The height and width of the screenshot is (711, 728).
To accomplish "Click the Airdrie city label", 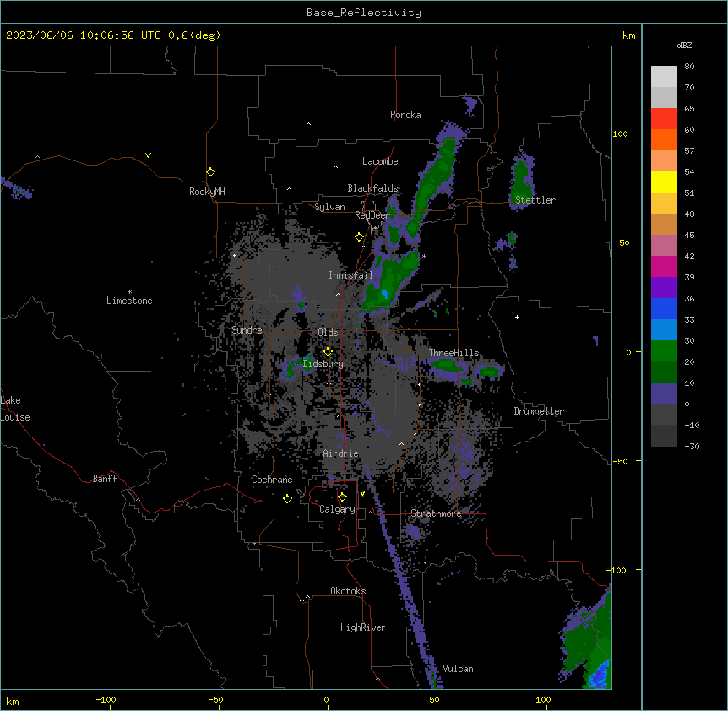I will pos(341,453).
